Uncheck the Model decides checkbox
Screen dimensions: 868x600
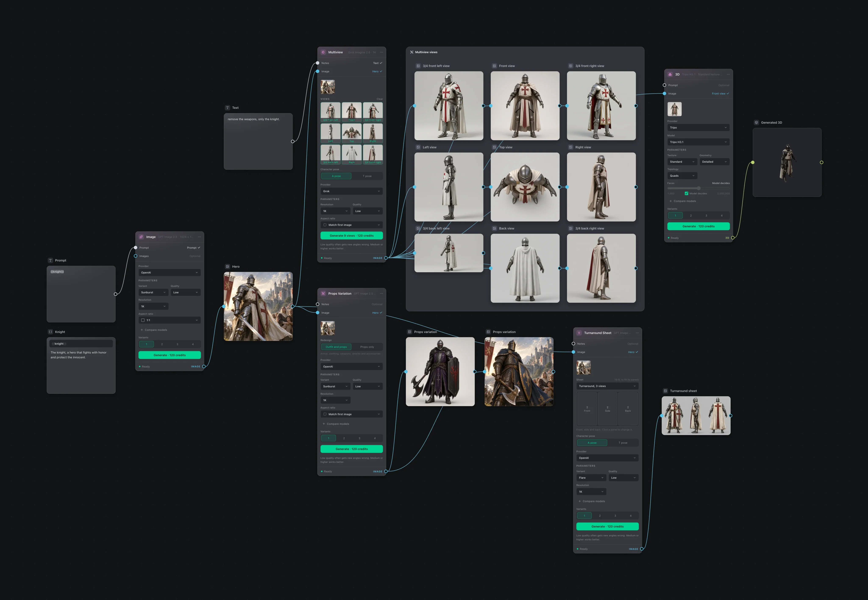[687, 194]
